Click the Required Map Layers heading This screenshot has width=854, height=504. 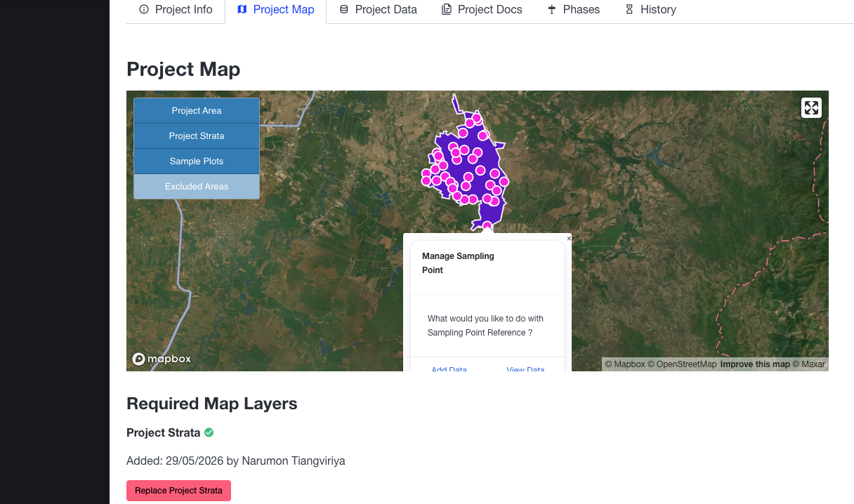(212, 404)
